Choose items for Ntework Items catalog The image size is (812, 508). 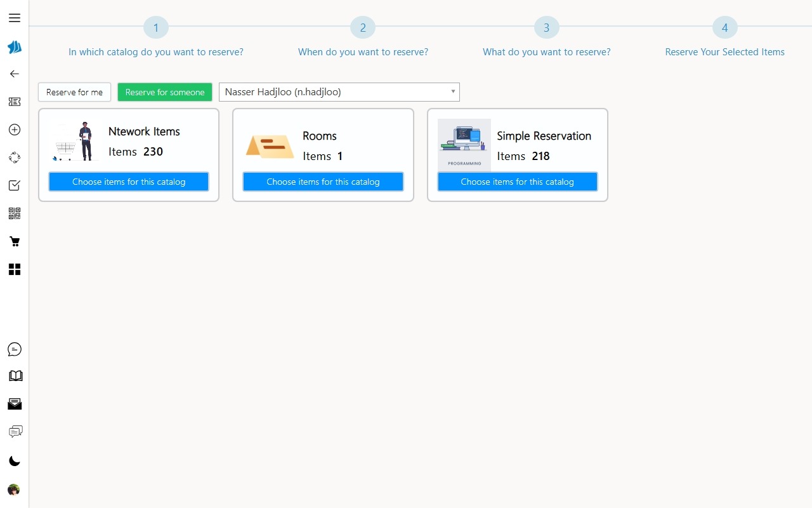pos(129,182)
